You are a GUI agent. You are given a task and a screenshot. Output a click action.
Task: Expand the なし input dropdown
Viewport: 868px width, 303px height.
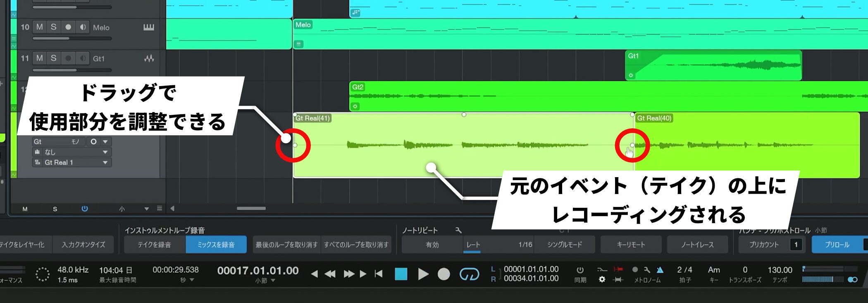[x=105, y=152]
